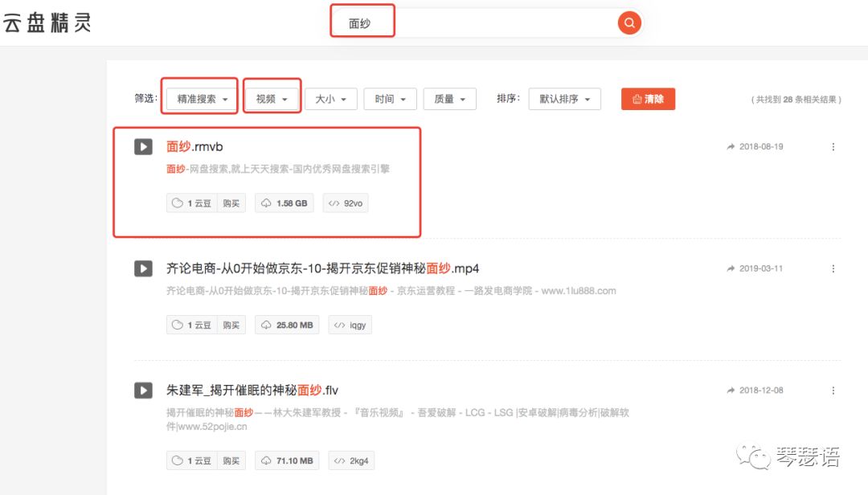Open the 时间 time filter
Viewport: 868px width, 495px height.
click(390, 98)
